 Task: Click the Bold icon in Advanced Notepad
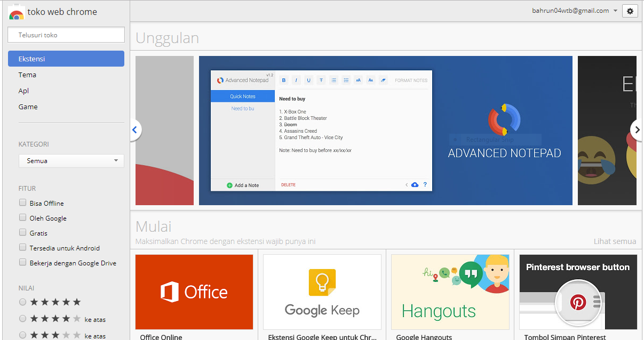coord(284,80)
